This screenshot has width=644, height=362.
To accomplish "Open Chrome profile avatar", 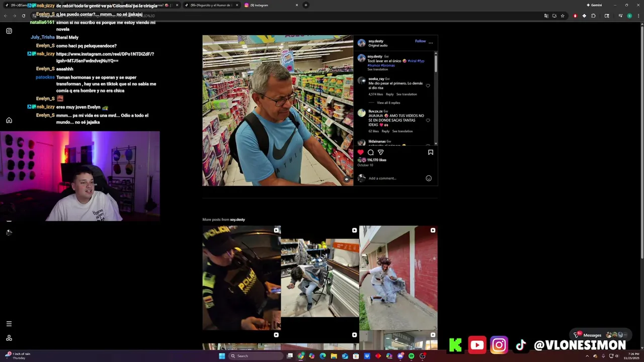I will pos(629,16).
